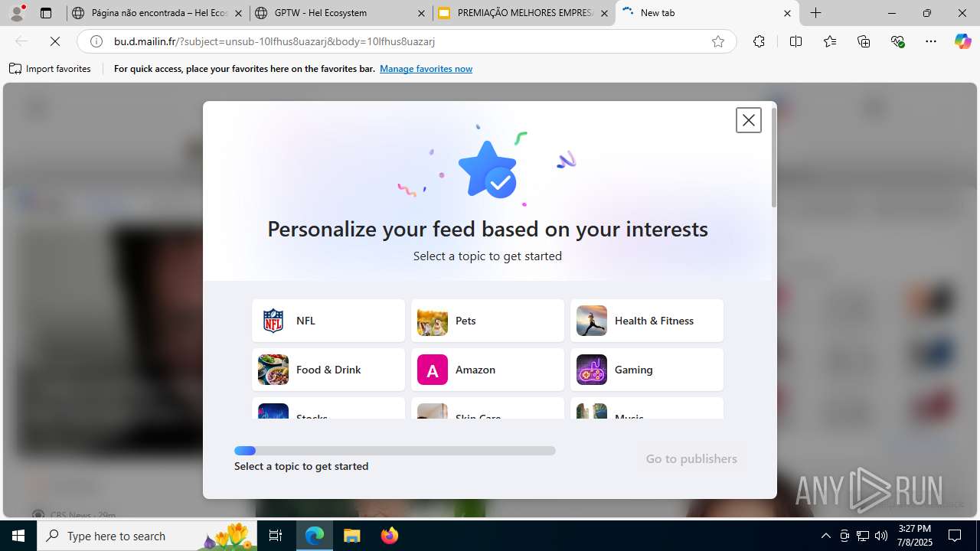Select the Amazon topic card

coord(488,370)
